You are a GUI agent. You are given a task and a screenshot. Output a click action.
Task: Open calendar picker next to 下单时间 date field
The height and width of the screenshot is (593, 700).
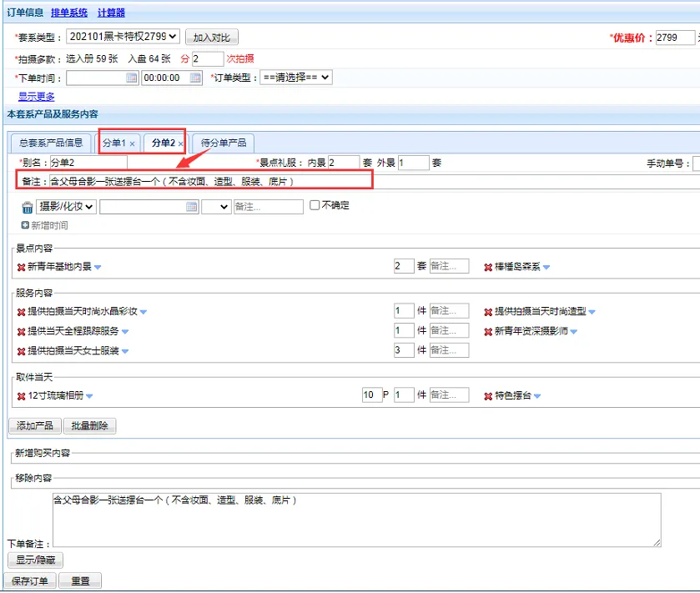tap(131, 78)
